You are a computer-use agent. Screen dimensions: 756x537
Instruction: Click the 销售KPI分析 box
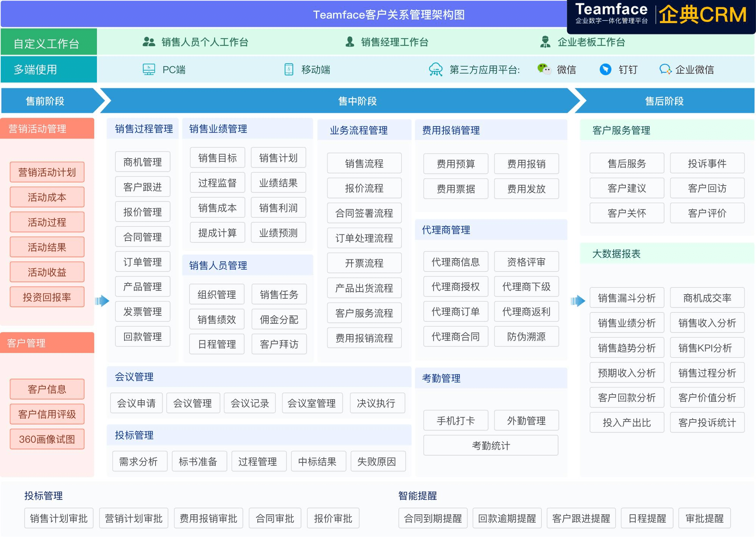point(707,348)
